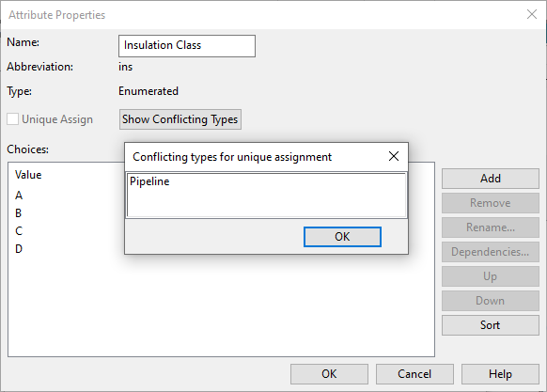The height and width of the screenshot is (392, 547).
Task: Edit the Insulation Class name field
Action: pos(187,46)
